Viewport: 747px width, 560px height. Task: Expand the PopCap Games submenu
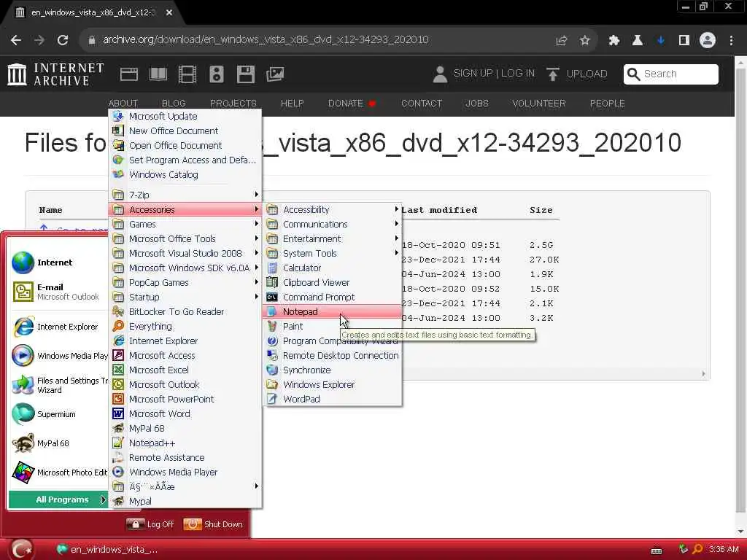186,282
